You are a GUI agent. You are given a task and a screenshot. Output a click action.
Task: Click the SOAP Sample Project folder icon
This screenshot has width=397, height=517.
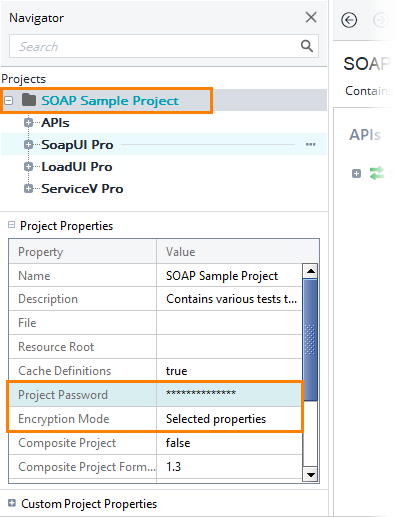pos(29,100)
